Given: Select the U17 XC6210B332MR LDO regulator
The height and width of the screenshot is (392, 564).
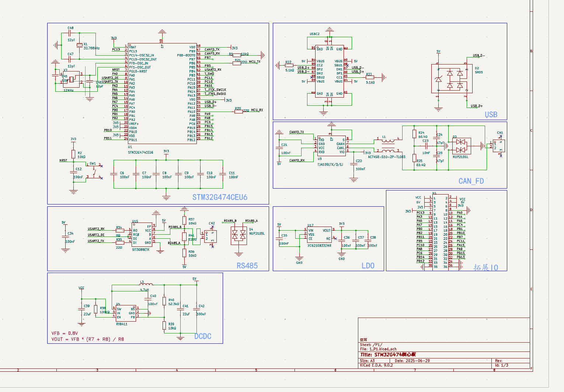Looking at the screenshot, I should coord(319,234).
